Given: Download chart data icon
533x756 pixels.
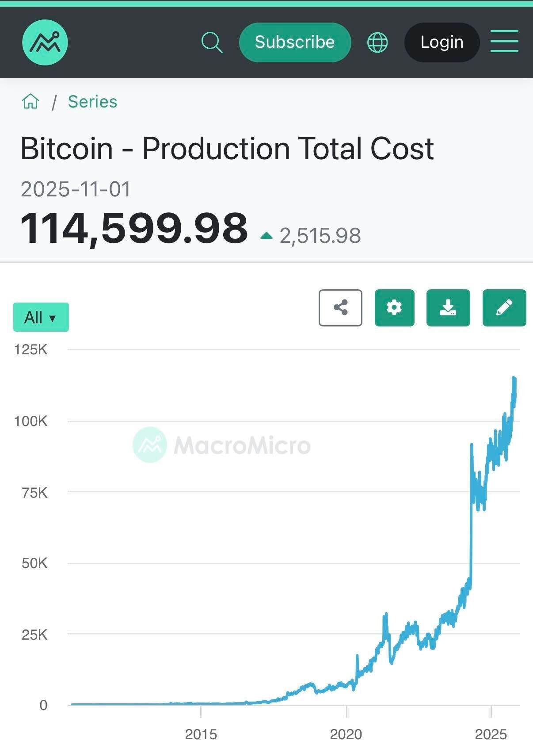Looking at the screenshot, I should click(448, 308).
